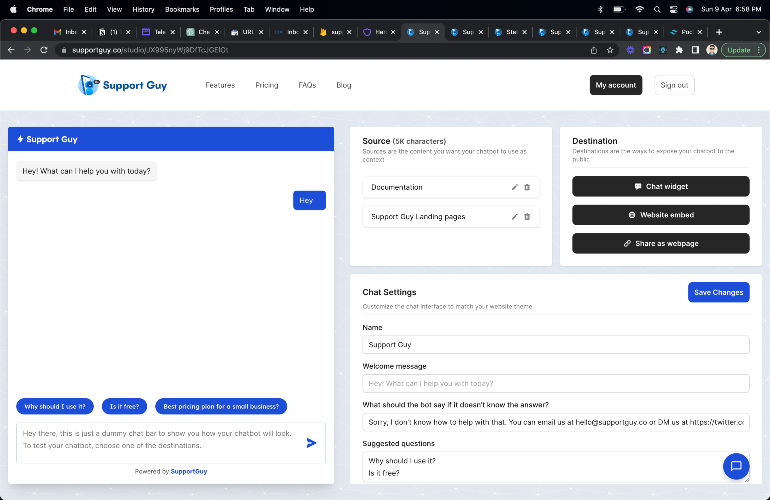
Task: Click into the Name input field
Action: (555, 345)
